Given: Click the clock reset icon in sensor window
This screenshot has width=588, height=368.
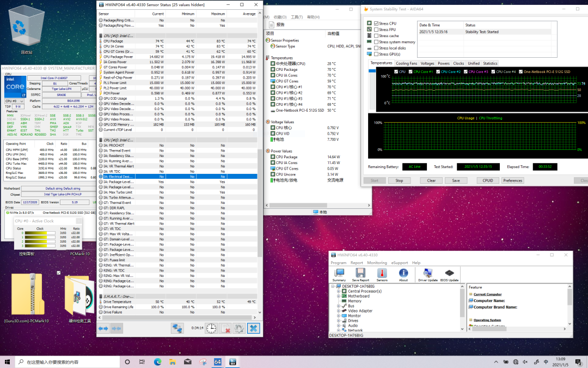Looking at the screenshot, I should click(x=211, y=328).
